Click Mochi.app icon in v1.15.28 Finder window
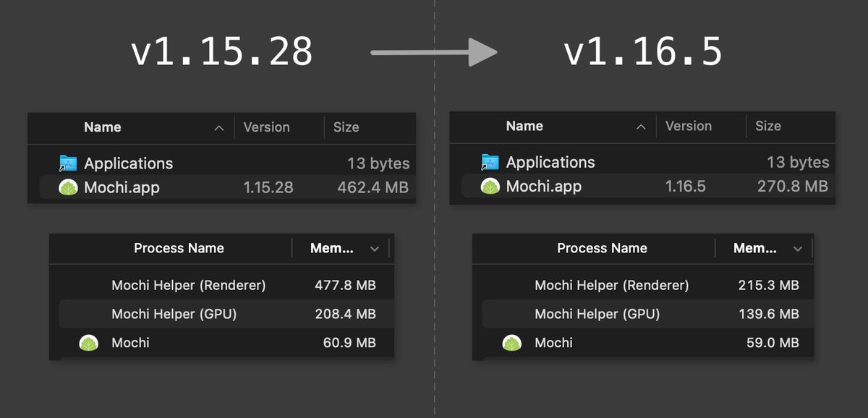Image resolution: width=868 pixels, height=418 pixels. click(68, 187)
